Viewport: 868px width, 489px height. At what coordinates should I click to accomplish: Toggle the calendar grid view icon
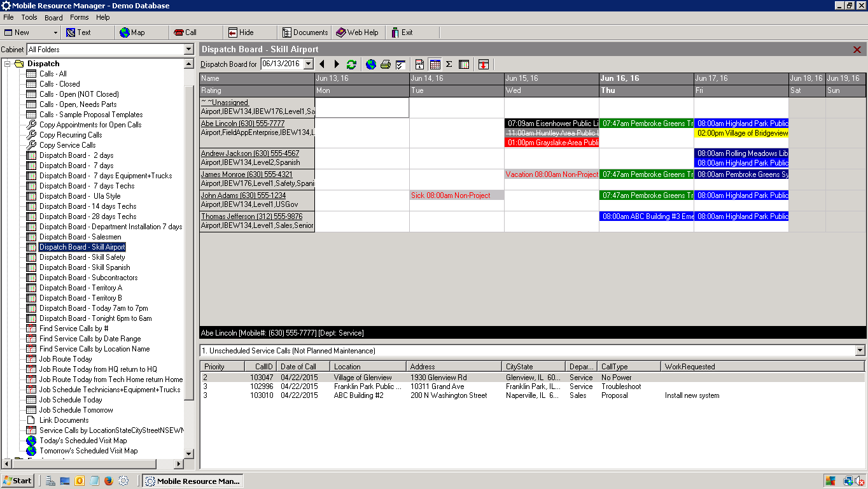click(435, 64)
